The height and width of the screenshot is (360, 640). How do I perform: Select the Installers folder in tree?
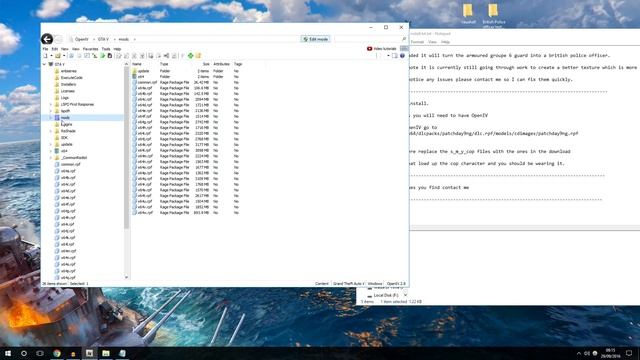68,84
